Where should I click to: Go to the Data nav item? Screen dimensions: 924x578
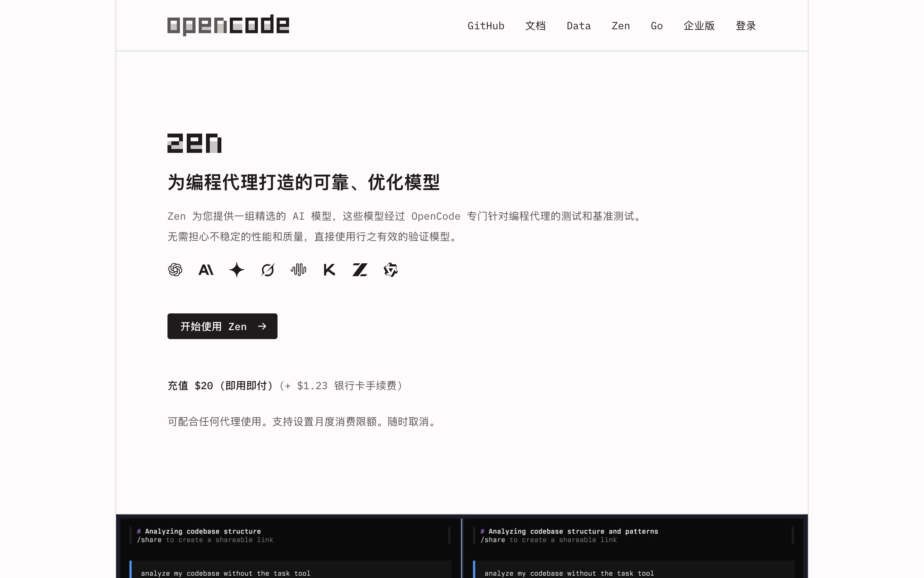tap(578, 26)
